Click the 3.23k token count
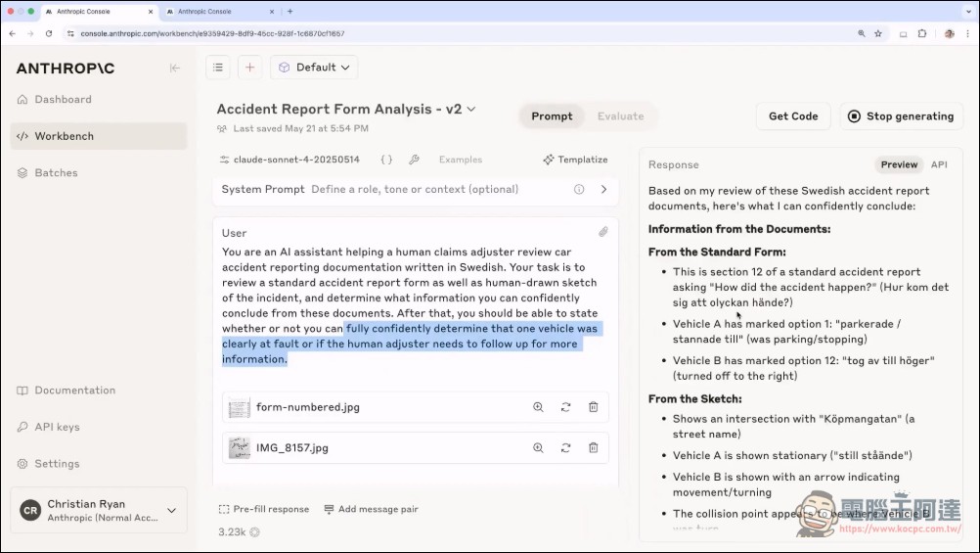980x553 pixels. click(x=232, y=532)
